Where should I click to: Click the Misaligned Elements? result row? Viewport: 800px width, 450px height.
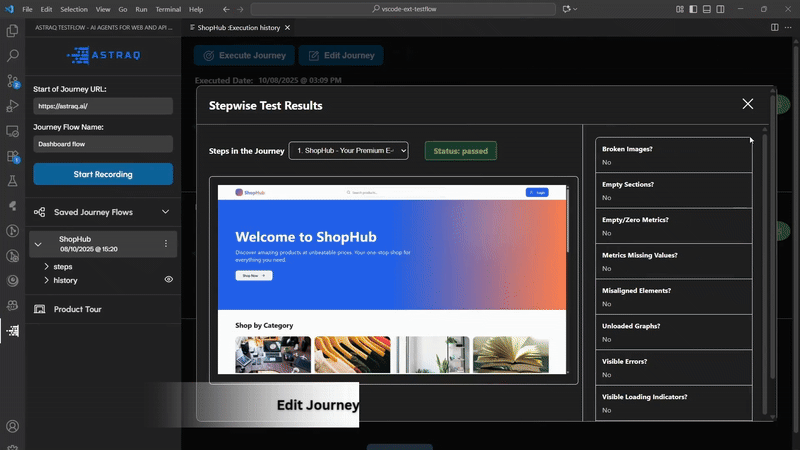(x=673, y=297)
